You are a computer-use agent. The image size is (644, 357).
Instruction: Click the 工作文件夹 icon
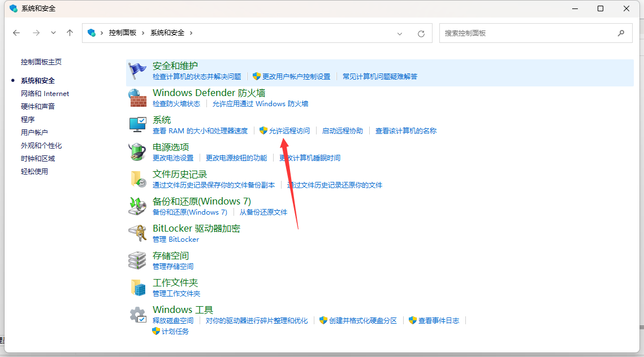coord(138,288)
